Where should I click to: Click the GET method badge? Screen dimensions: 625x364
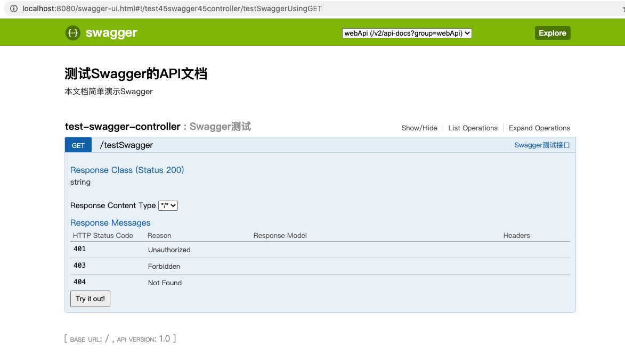coord(78,145)
